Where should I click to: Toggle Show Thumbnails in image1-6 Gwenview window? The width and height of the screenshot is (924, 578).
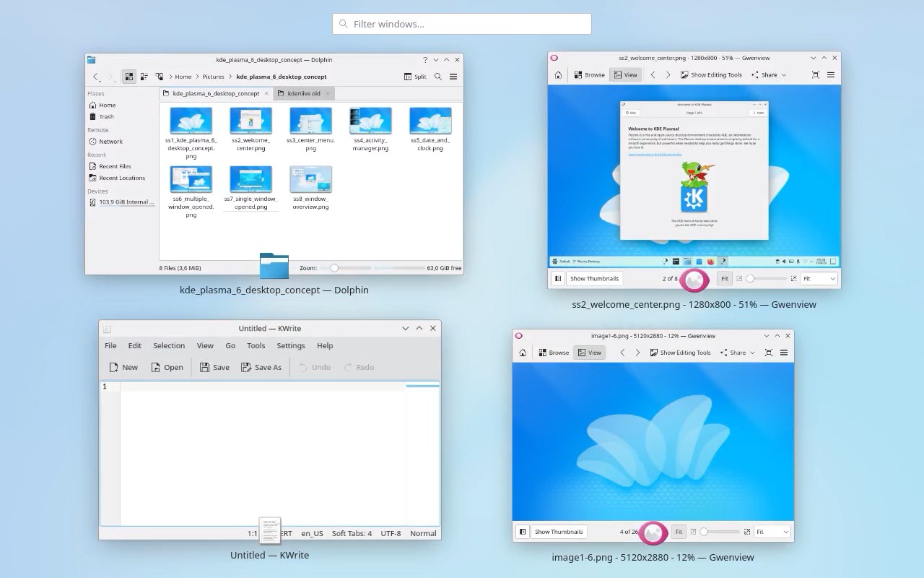559,532
